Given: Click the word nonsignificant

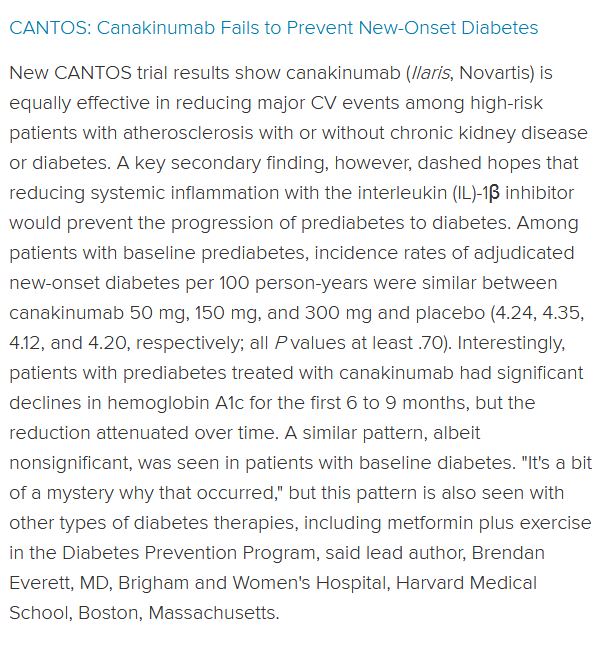Looking at the screenshot, I should [x=71, y=463].
